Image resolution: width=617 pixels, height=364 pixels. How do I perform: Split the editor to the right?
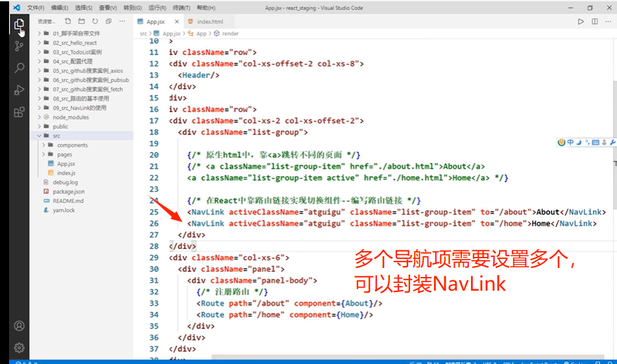click(594, 21)
